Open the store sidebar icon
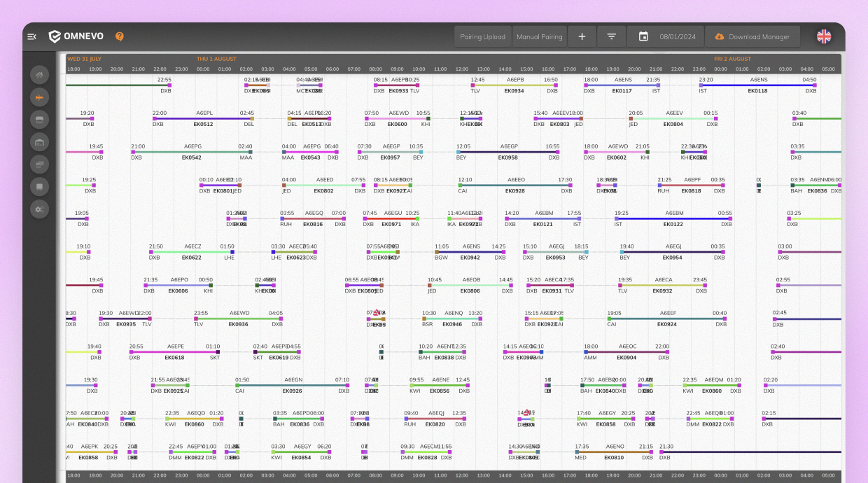Screen dimensions: 868x483 point(39,120)
